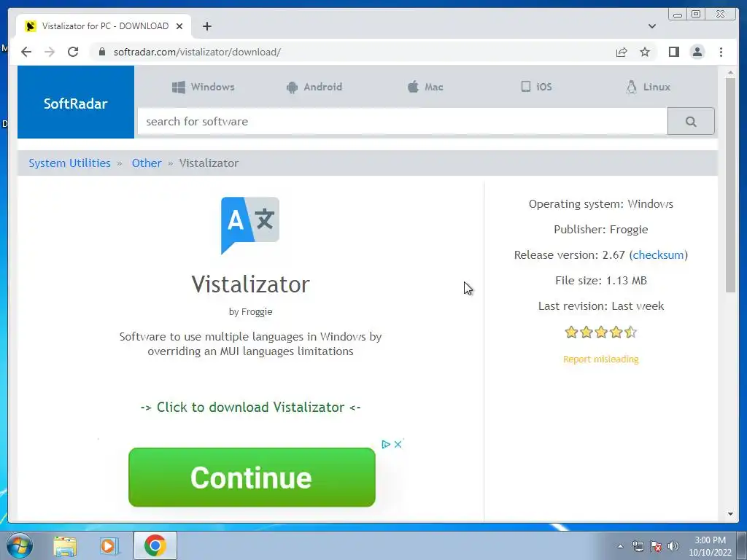
Task: Click the scrollbar down arrow
Action: coord(730,514)
